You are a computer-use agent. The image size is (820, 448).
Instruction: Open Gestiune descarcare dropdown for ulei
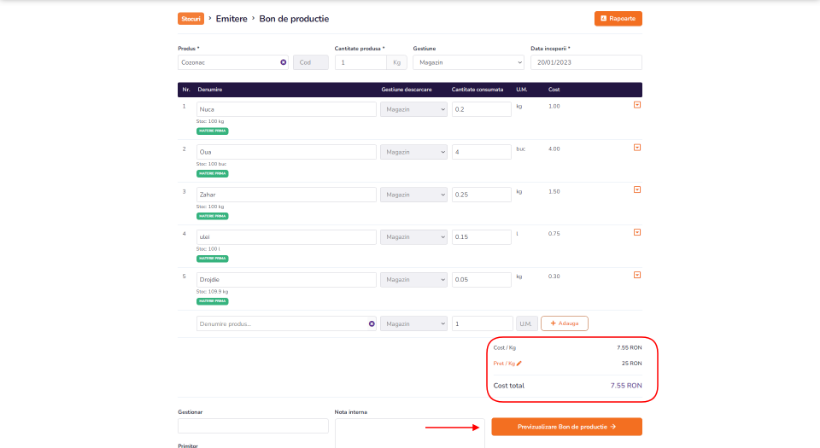pyautogui.click(x=414, y=237)
